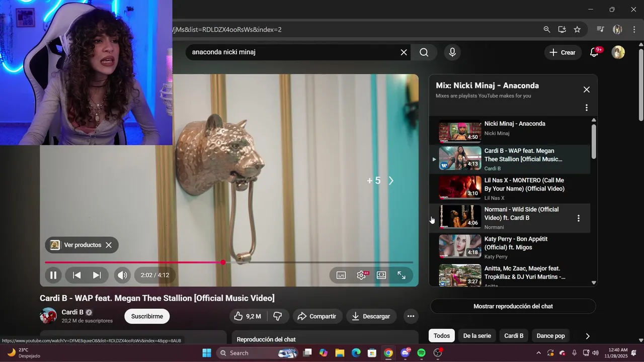Open Chrome media control icon
644x362 pixels.
click(x=600, y=30)
